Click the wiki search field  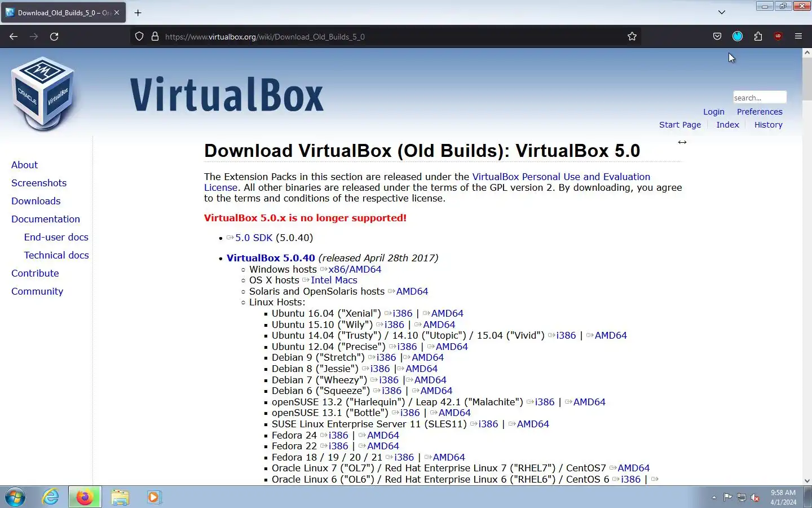click(x=760, y=98)
